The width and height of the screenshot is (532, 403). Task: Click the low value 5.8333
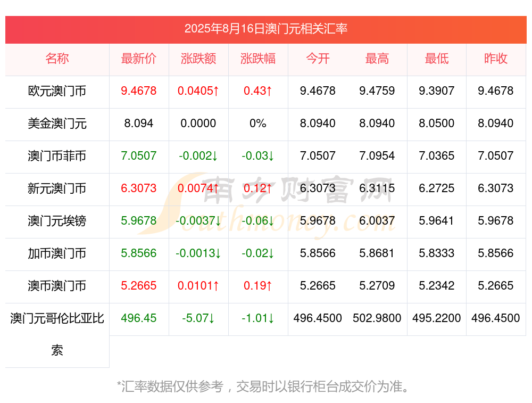tap(437, 253)
